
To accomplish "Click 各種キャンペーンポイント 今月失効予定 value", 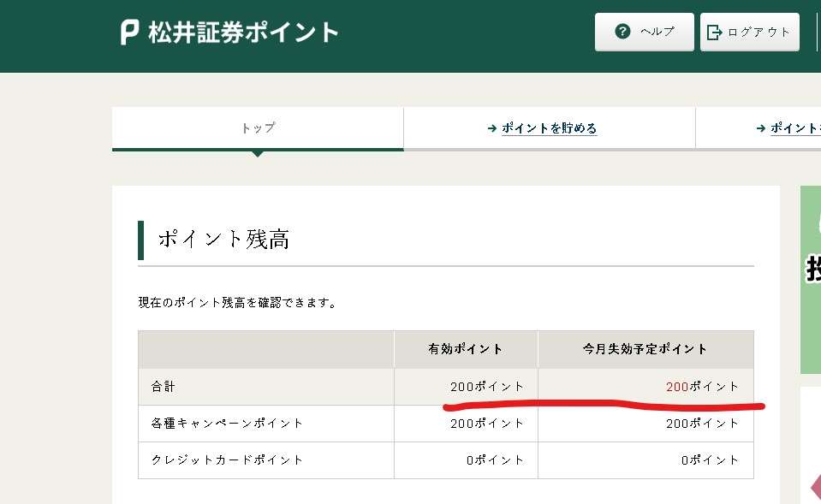I will click(702, 424).
